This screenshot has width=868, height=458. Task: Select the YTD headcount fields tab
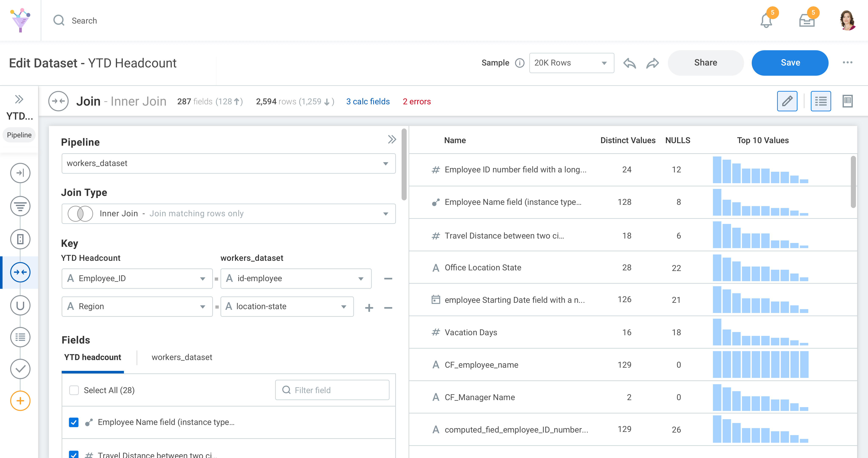[93, 357]
